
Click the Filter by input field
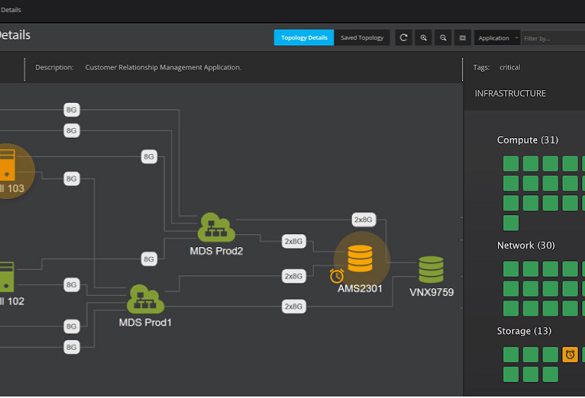[x=553, y=38]
